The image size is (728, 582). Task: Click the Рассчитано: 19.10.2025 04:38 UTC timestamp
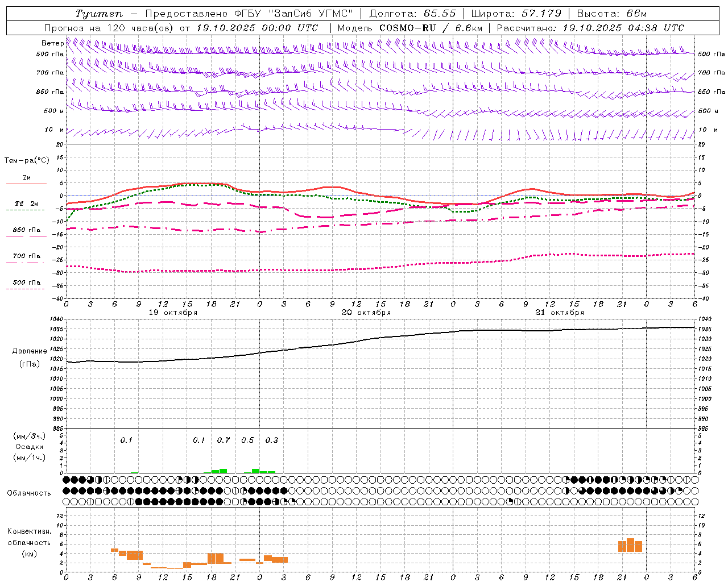click(x=590, y=28)
